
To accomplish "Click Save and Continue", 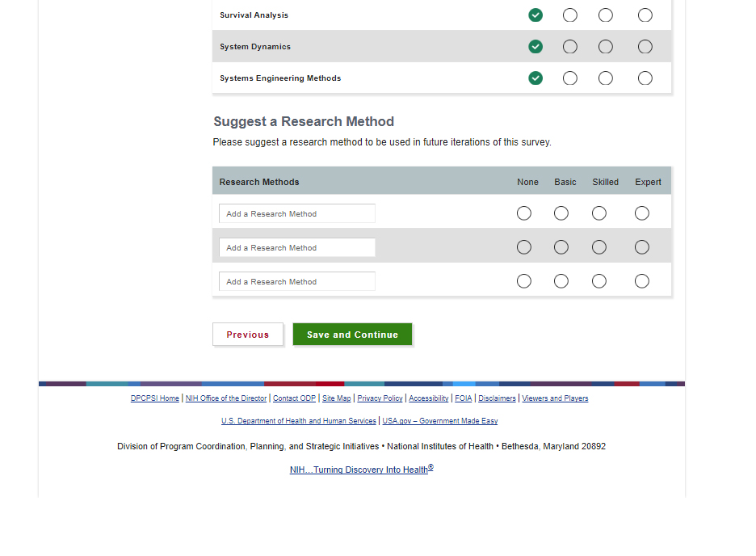I will 352,335.
